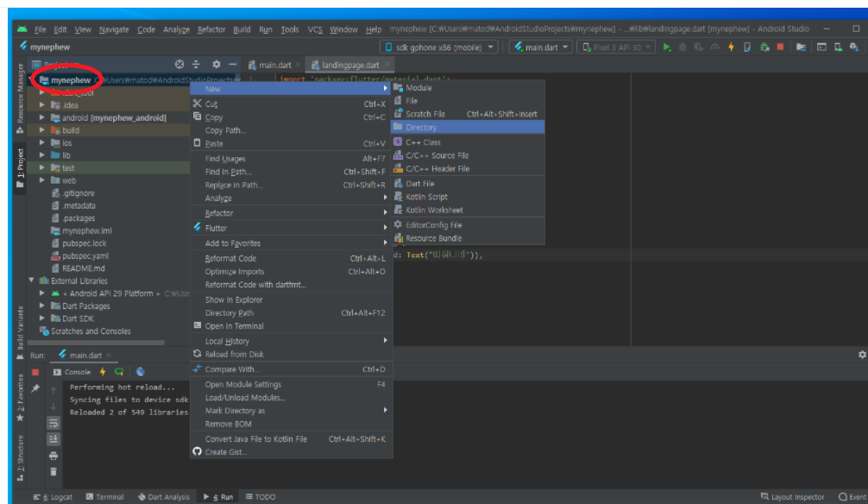Click Open in Terminal context item

(291, 326)
